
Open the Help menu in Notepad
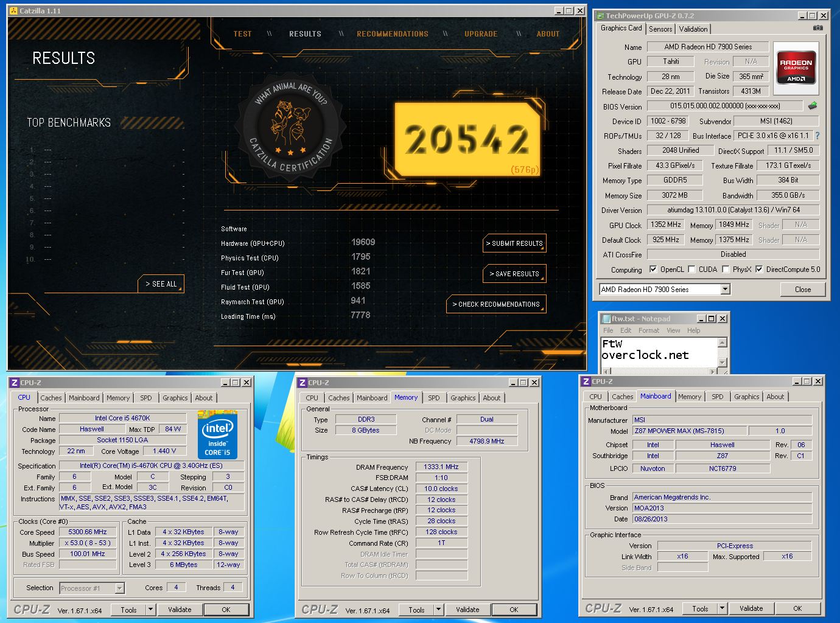coord(694,330)
